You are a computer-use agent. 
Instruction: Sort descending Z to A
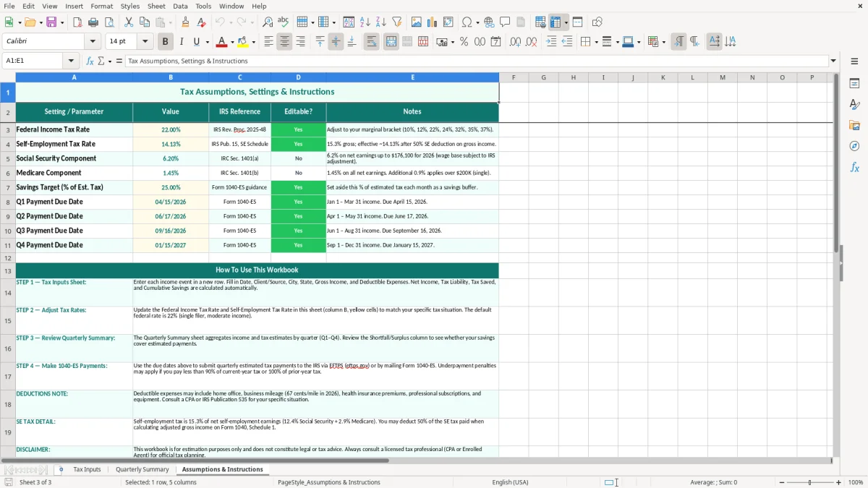coord(381,22)
